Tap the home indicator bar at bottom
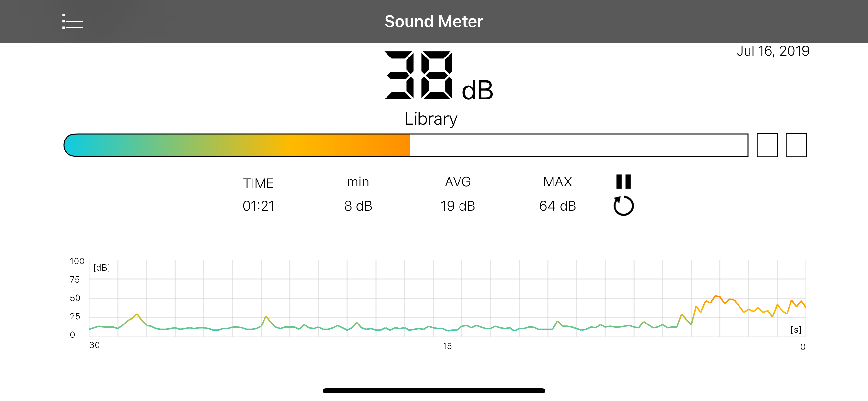The width and height of the screenshot is (868, 401). (434, 391)
